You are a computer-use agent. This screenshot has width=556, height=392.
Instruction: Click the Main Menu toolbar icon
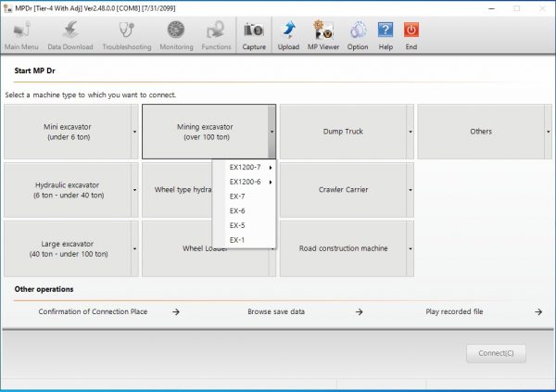point(21,36)
